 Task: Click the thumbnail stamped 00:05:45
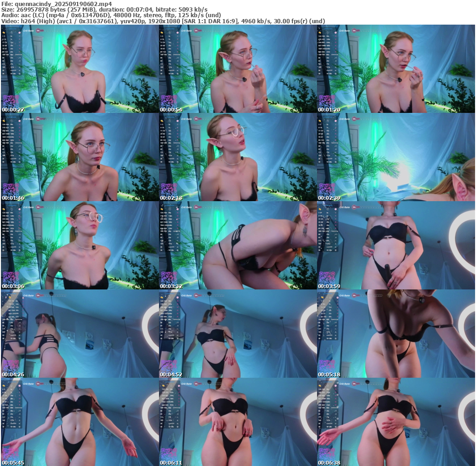tap(80, 422)
